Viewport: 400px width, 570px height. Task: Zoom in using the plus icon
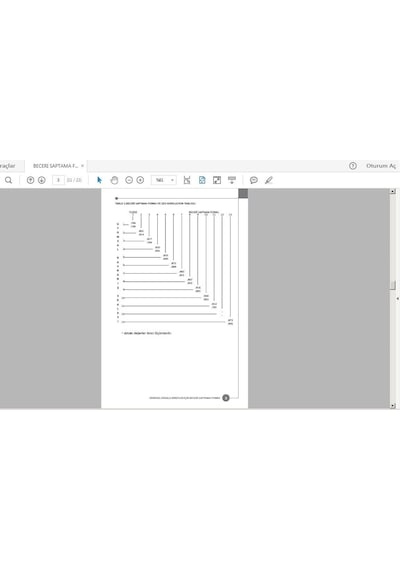tap(140, 180)
